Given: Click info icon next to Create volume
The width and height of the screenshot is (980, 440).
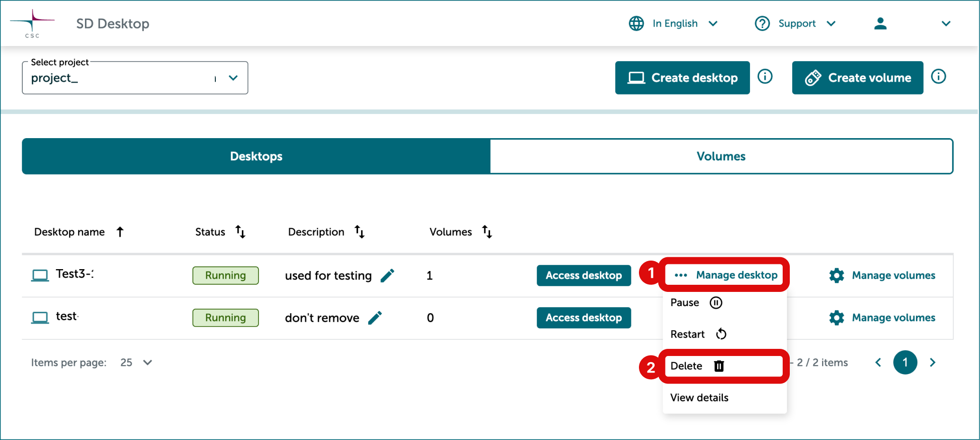Looking at the screenshot, I should (x=939, y=76).
